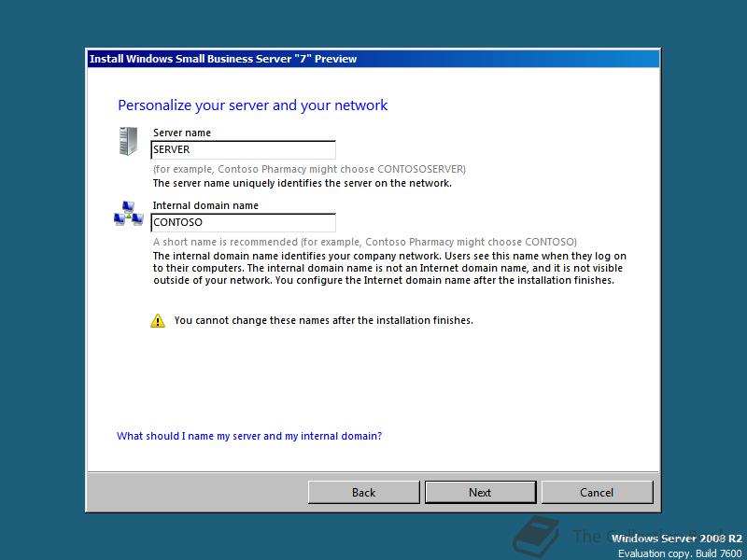747x560 pixels.
Task: Click the installer window title bar text
Action: point(223,59)
